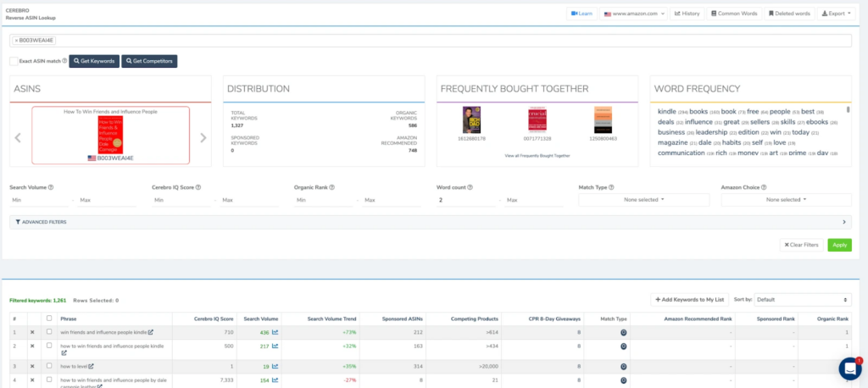The image size is (868, 388).
Task: Open external link for how to level phrase
Action: [x=92, y=366]
